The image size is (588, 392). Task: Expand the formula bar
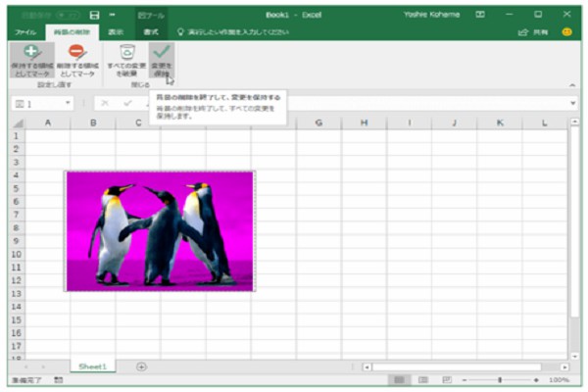tap(573, 103)
